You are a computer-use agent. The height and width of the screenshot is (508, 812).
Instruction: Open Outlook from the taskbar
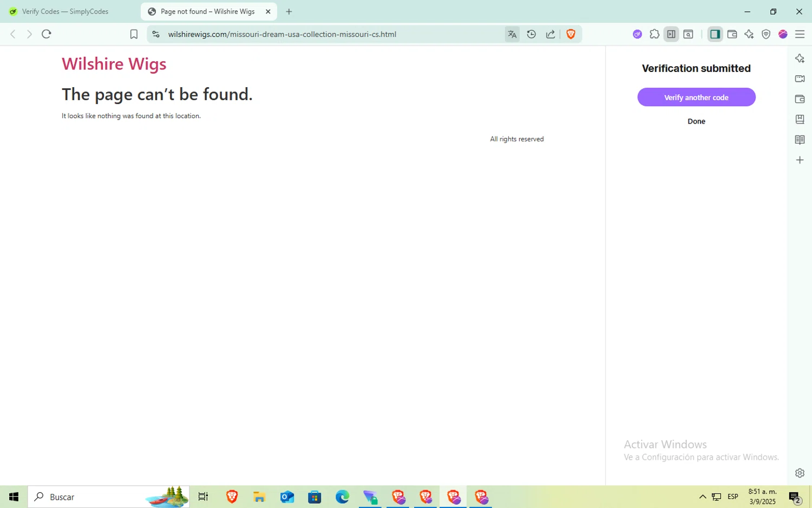tap(287, 497)
